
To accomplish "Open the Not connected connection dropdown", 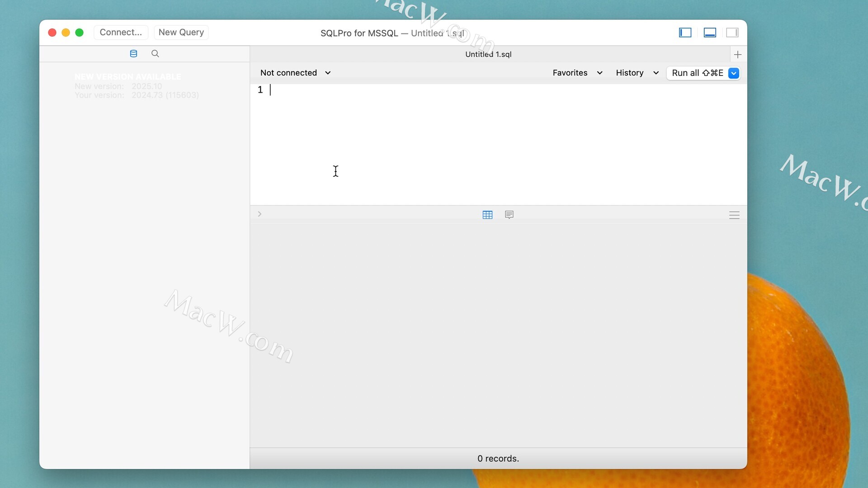I will (296, 73).
